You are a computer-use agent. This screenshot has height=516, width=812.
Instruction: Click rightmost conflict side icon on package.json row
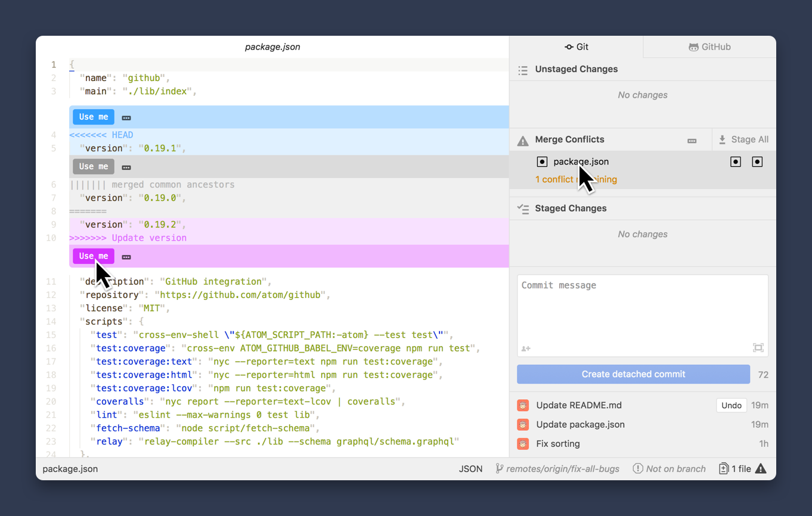coord(757,162)
